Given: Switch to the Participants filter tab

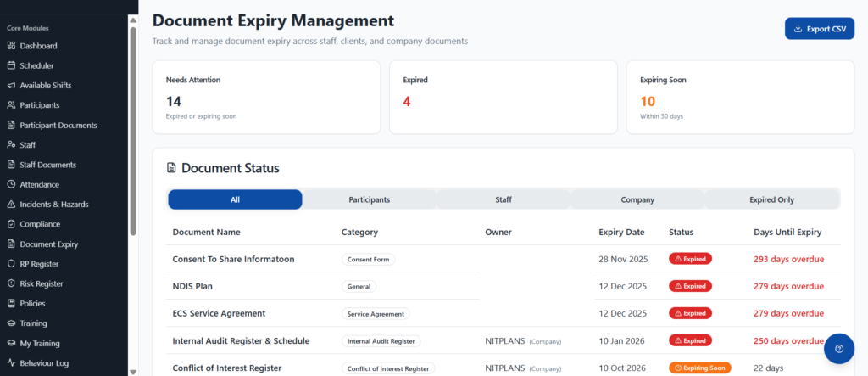Looking at the screenshot, I should click(x=370, y=199).
